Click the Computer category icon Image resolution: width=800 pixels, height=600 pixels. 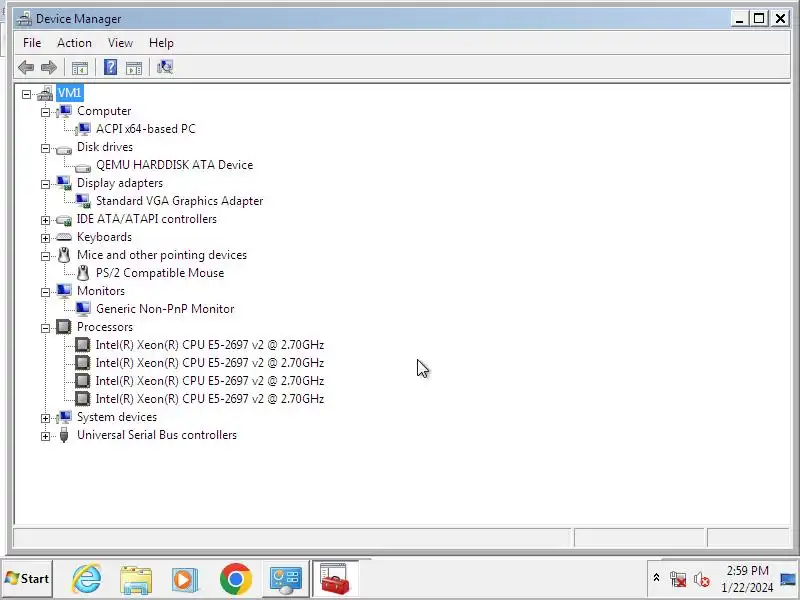coord(64,111)
